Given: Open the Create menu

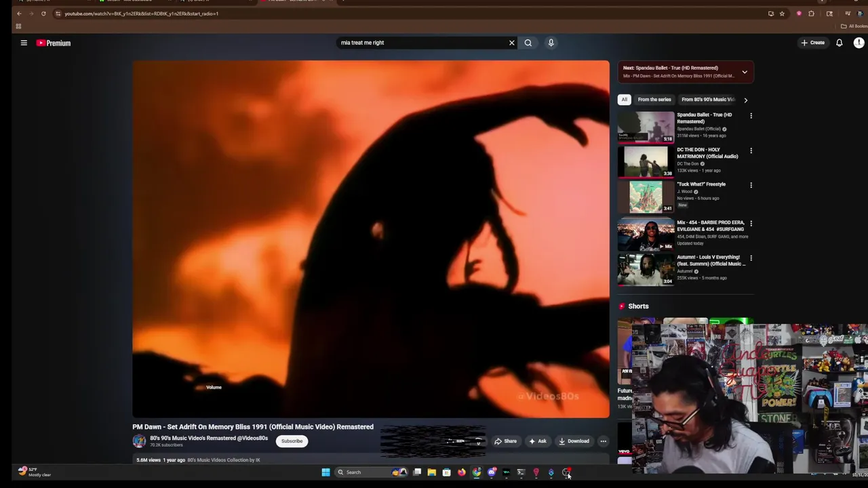Looking at the screenshot, I should 812,43.
